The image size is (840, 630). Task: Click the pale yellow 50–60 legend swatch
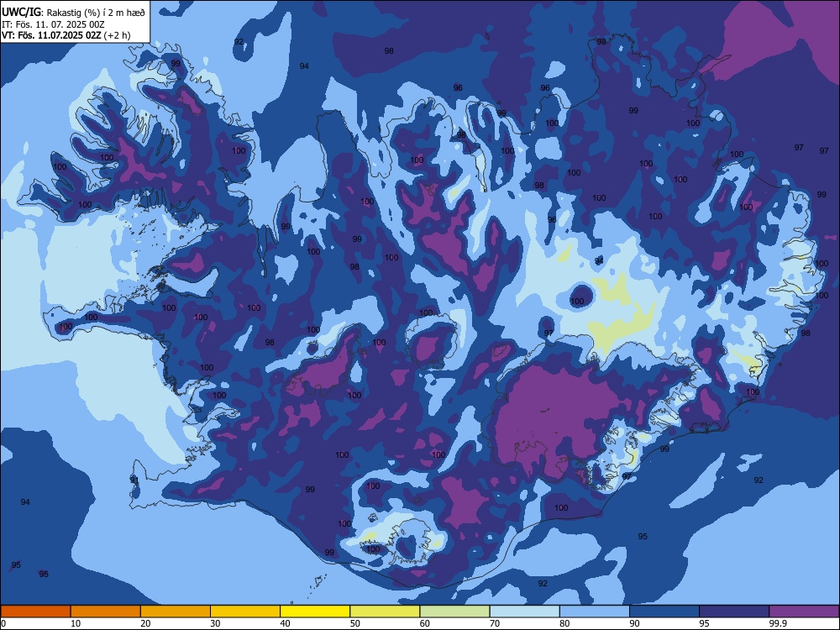point(385,612)
